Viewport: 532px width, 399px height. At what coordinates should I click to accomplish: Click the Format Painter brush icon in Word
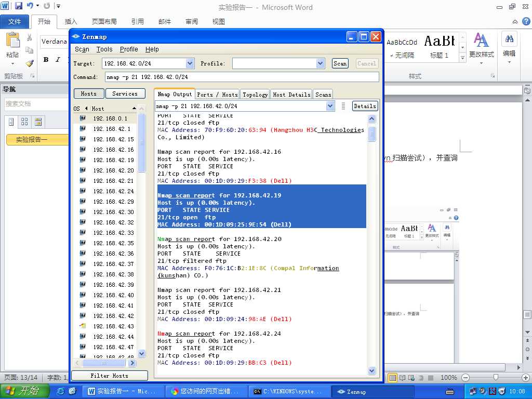(x=30, y=63)
